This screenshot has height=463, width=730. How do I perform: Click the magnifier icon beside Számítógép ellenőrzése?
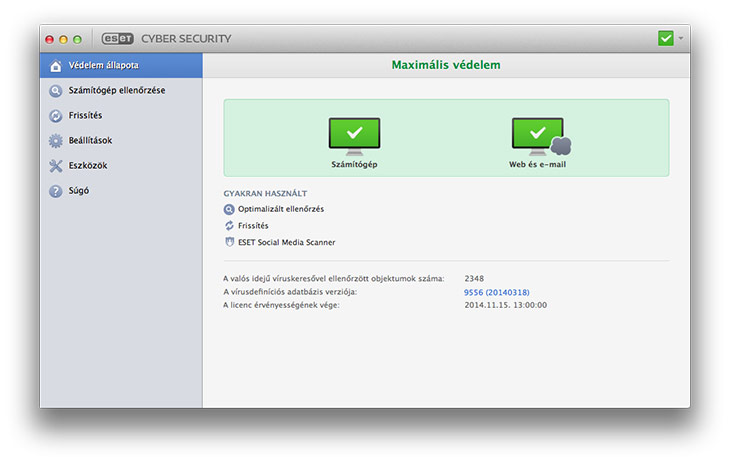click(x=56, y=91)
